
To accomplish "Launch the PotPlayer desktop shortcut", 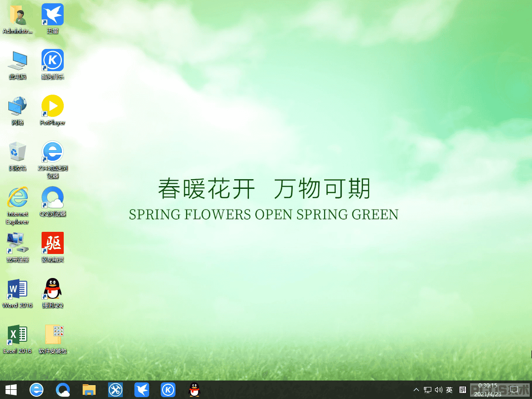I will tap(53, 111).
